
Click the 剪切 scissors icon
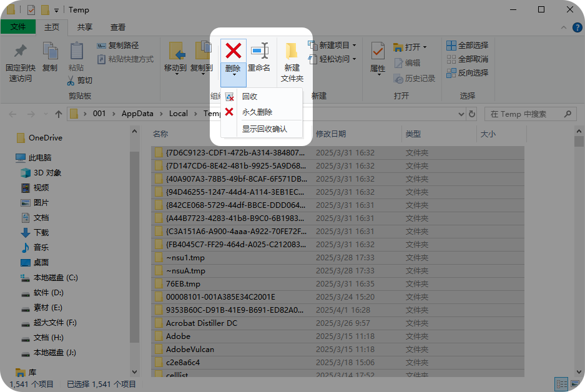click(x=71, y=80)
